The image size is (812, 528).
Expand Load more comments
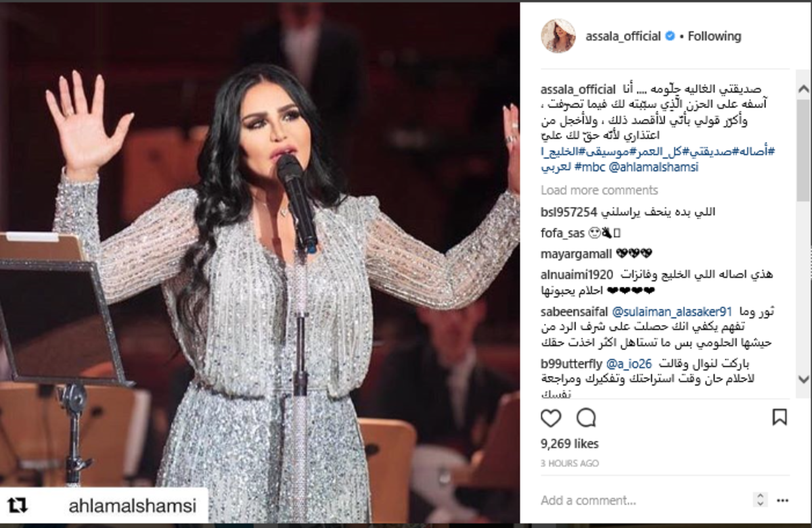click(599, 190)
